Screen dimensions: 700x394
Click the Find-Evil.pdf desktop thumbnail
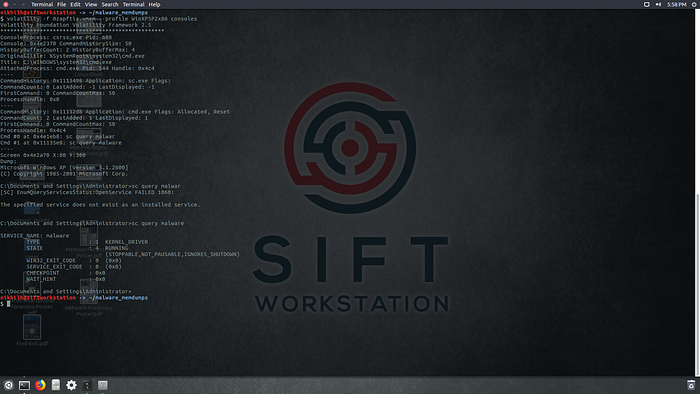(32, 331)
